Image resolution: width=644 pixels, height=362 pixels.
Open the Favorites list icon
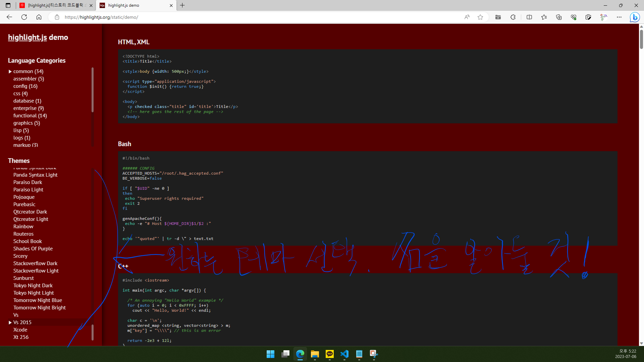click(544, 17)
